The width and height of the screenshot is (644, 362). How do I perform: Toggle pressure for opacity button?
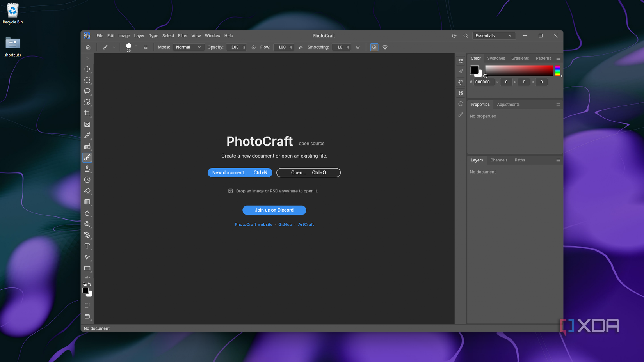pos(254,47)
